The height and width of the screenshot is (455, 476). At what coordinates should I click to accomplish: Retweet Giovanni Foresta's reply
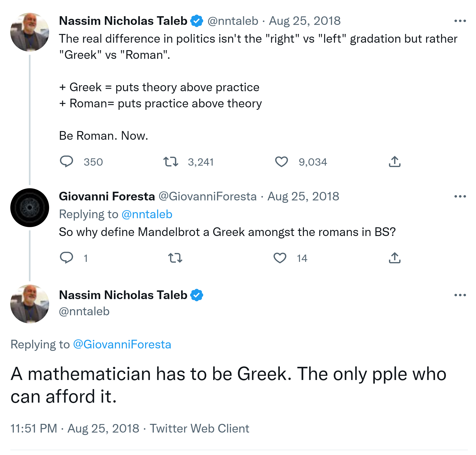[x=175, y=258]
